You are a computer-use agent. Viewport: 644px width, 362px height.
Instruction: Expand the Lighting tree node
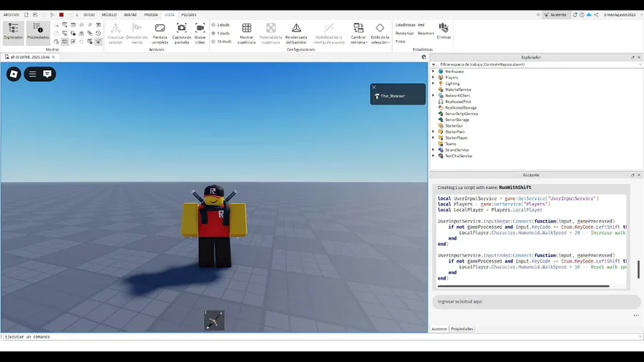pos(434,83)
